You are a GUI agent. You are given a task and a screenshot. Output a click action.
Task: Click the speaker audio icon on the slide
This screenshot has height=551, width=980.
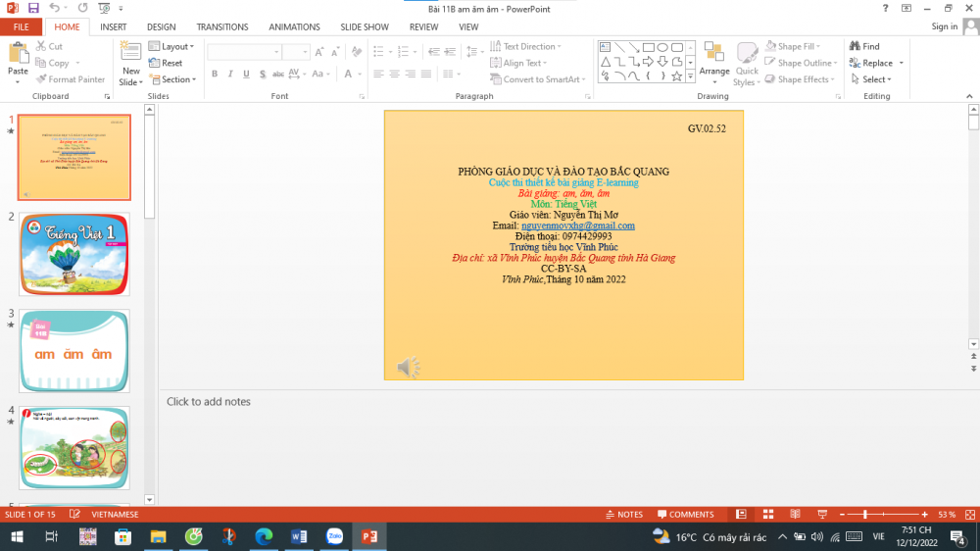[x=408, y=368]
